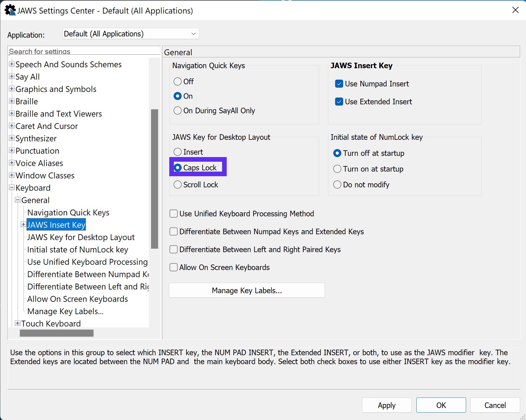Select the Scroll Lock radio button

click(x=178, y=185)
